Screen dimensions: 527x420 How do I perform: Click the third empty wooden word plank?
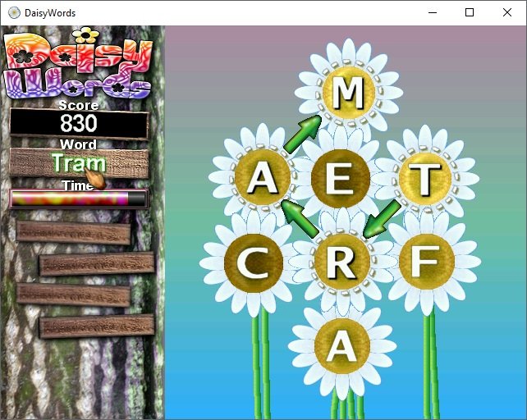click(73, 294)
